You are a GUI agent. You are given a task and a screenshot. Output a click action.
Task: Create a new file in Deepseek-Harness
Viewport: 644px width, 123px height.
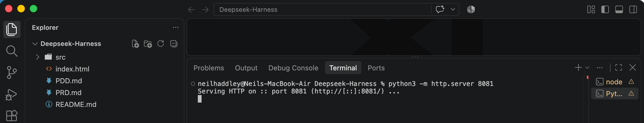(x=135, y=44)
